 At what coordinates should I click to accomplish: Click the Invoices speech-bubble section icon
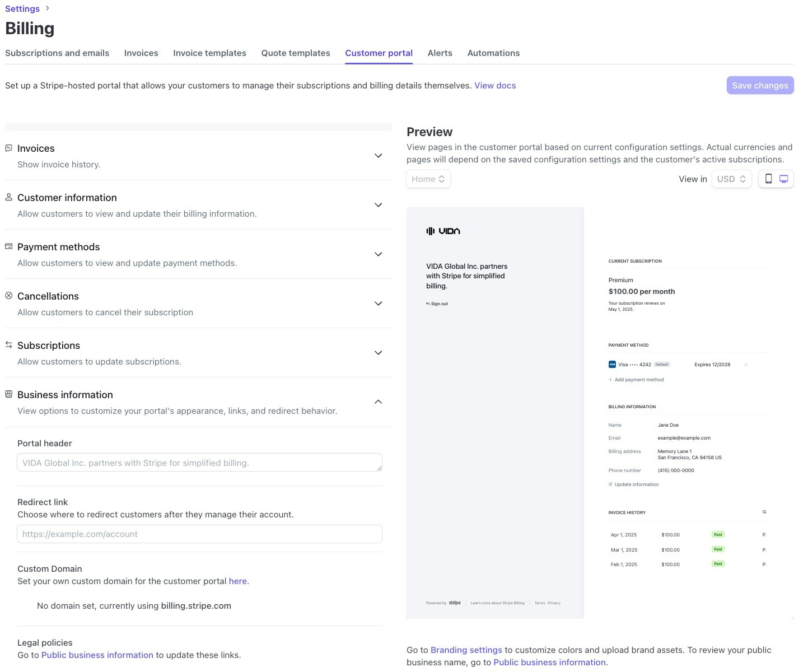point(8,148)
